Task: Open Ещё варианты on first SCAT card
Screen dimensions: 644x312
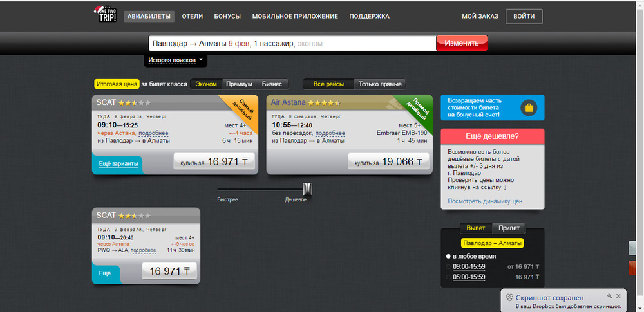Action: [118, 164]
